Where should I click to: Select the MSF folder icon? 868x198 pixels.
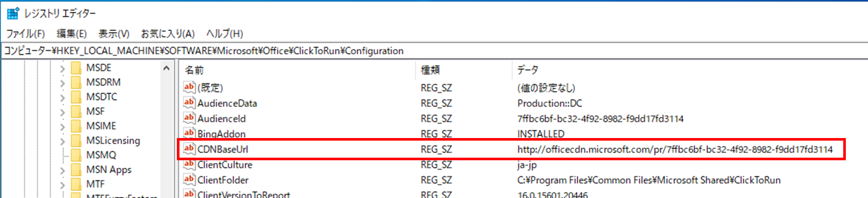pyautogui.click(x=76, y=111)
